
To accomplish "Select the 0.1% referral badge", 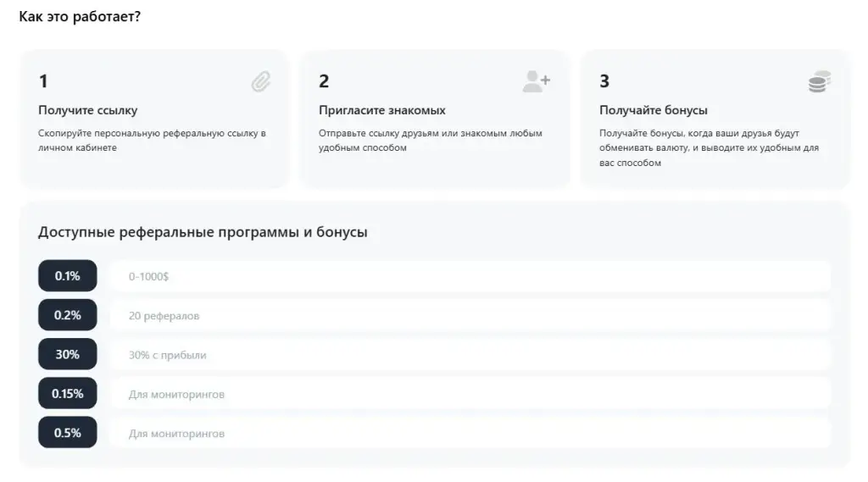I will tap(68, 275).
